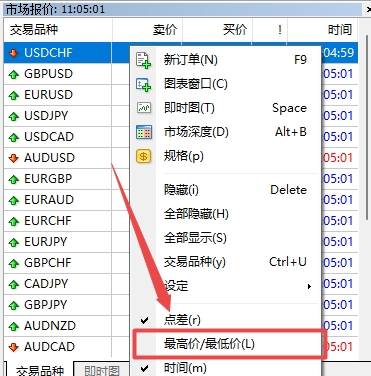Click the 市场报价: 11:05:01 panel title bar
The width and height of the screenshot is (371, 376).
[x=182, y=9]
